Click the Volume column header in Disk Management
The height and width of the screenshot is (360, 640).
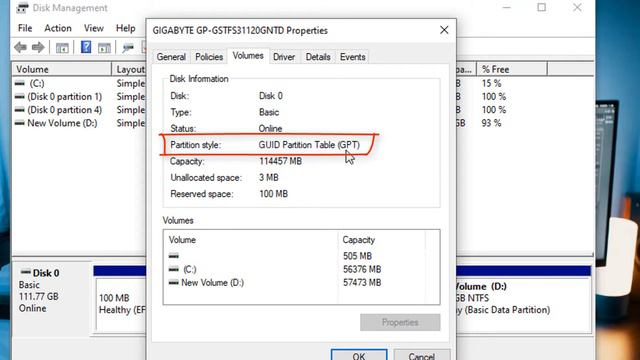point(62,69)
